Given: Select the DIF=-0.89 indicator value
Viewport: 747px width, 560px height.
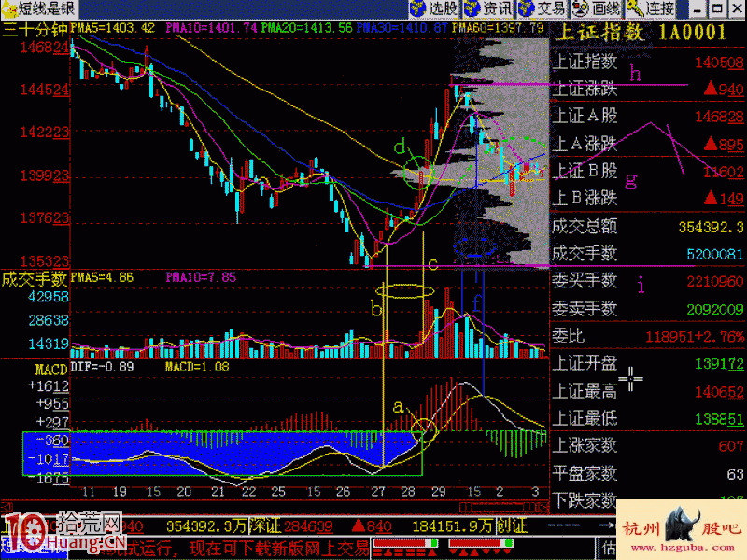Looking at the screenshot, I should pos(102,367).
